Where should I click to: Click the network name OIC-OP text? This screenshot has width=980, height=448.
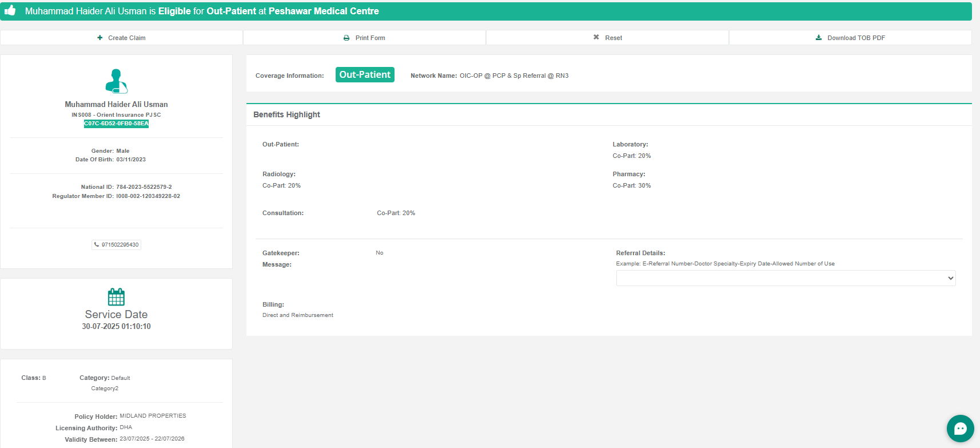pyautogui.click(x=514, y=76)
